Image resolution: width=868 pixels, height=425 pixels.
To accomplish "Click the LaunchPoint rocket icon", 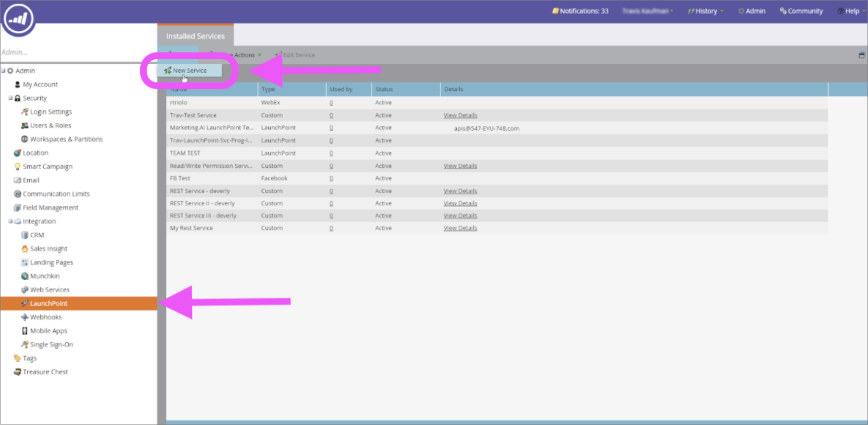I will [25, 303].
